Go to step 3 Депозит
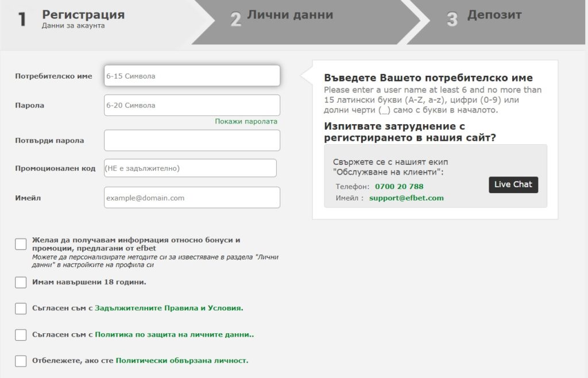 pyautogui.click(x=495, y=22)
